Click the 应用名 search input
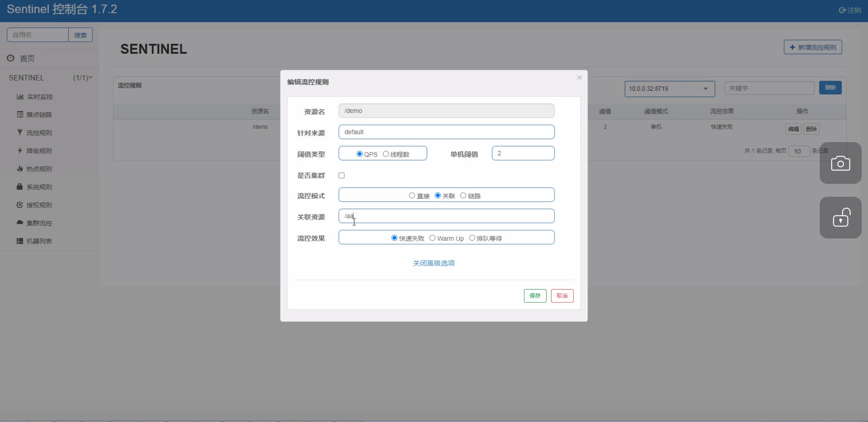 tap(38, 35)
